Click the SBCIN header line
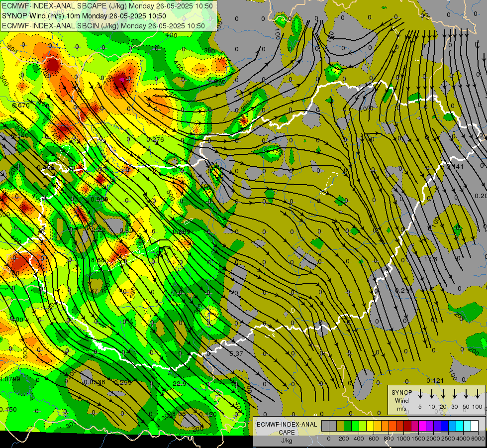The image size is (487, 448). point(103,26)
